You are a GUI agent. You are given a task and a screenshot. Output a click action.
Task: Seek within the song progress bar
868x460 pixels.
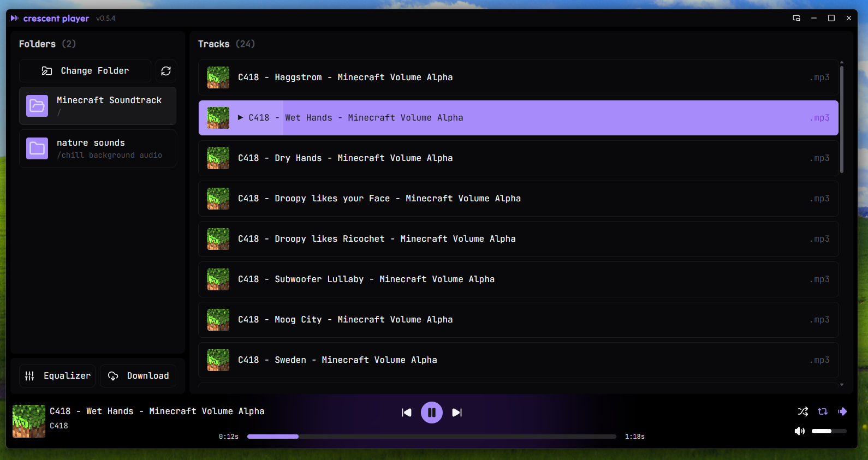[x=432, y=437]
